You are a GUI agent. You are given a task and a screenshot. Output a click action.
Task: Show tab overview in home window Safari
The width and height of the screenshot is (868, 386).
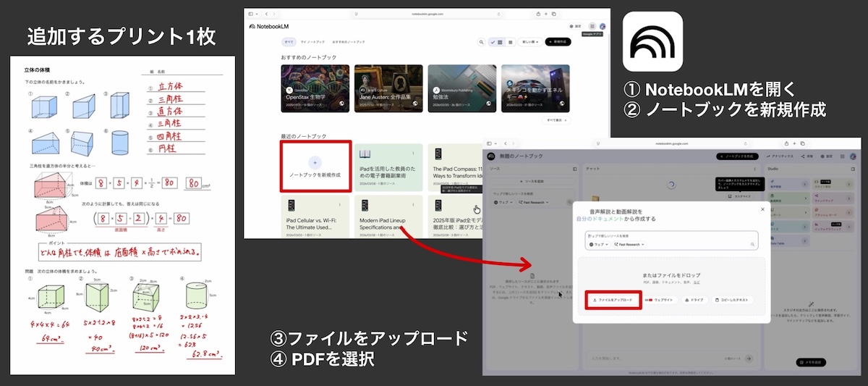pyautogui.click(x=554, y=14)
